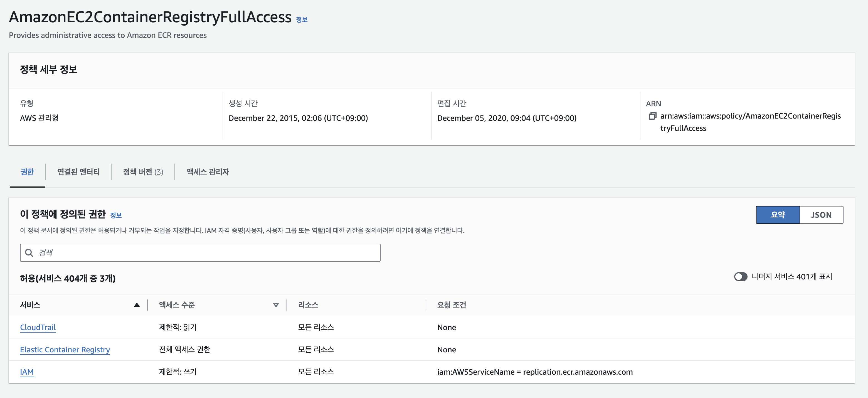
Task: Open the 연결된 엔터티 tab
Action: (x=78, y=172)
